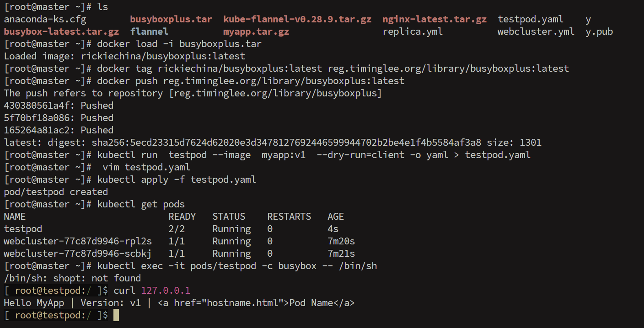Image resolution: width=644 pixels, height=328 pixels.
Task: Click the flannel directory name
Action: click(x=149, y=32)
